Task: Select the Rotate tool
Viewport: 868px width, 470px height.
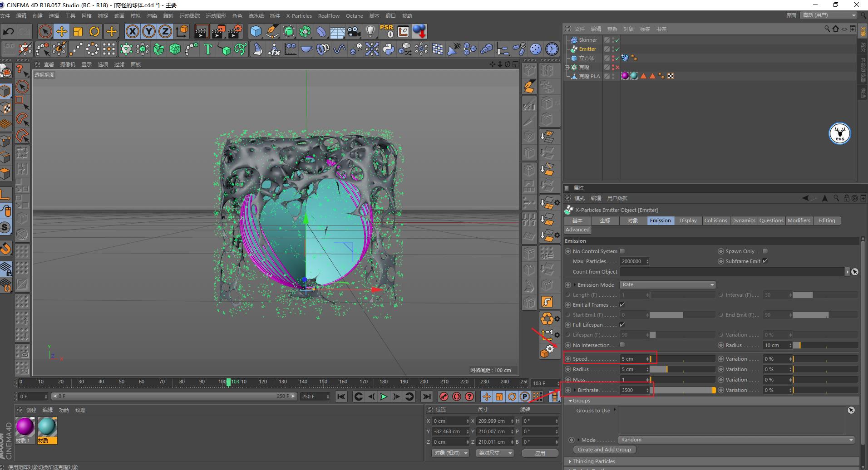Action: [x=94, y=31]
